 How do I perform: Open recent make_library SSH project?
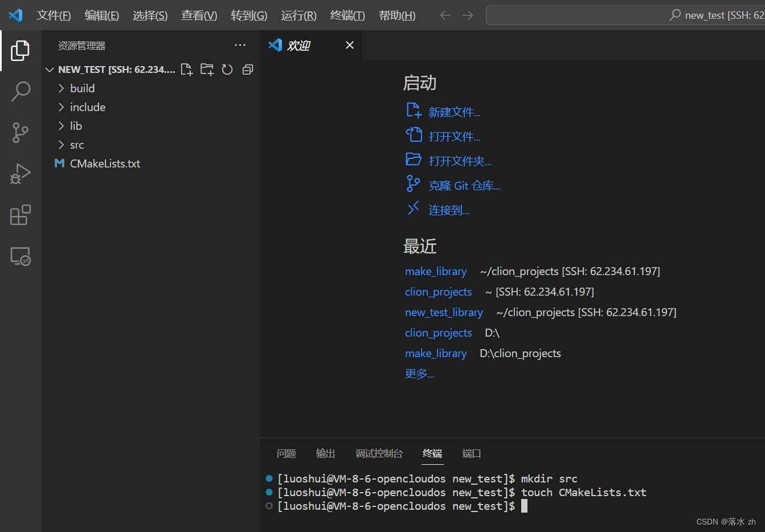click(436, 272)
